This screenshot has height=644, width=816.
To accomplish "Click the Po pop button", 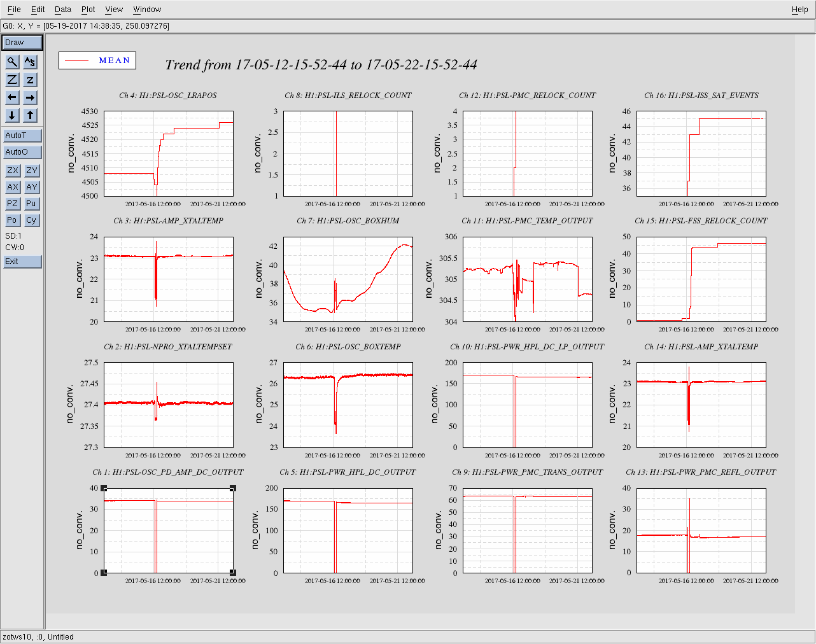I will pyautogui.click(x=13, y=220).
